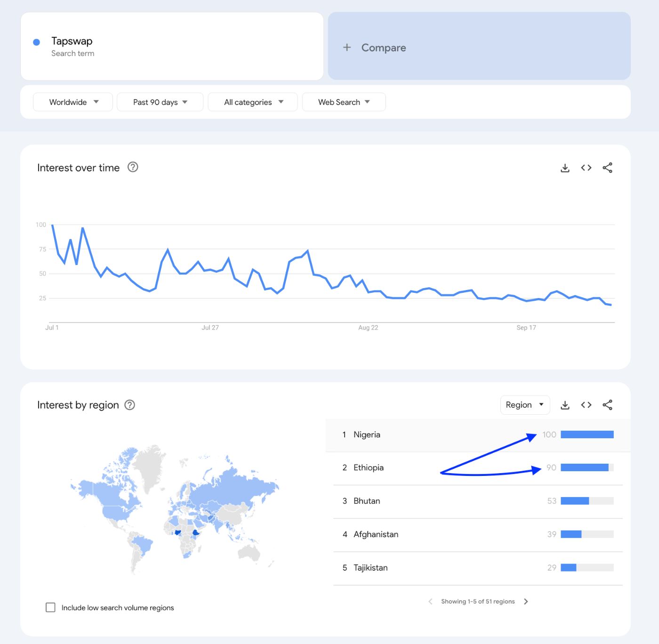Select Bhutan in region list
659x644 pixels.
coord(478,501)
